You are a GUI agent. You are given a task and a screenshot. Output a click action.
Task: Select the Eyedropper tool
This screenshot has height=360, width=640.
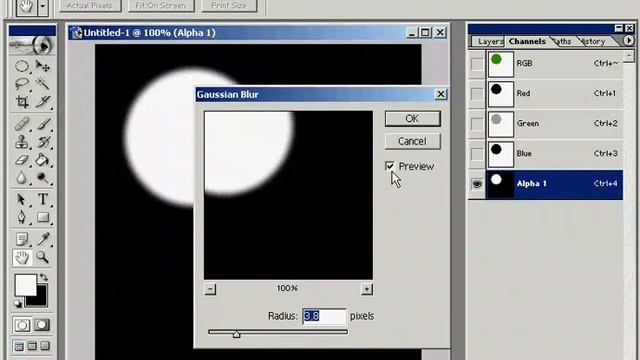click(42, 239)
